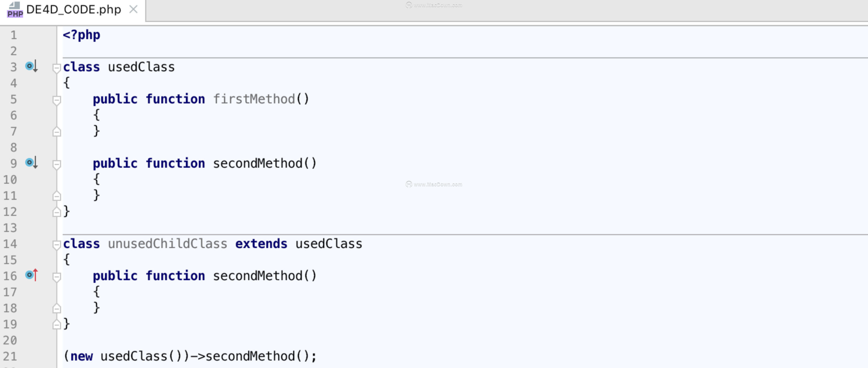
Task: Click line number 20 in gutter
Action: [10, 340]
